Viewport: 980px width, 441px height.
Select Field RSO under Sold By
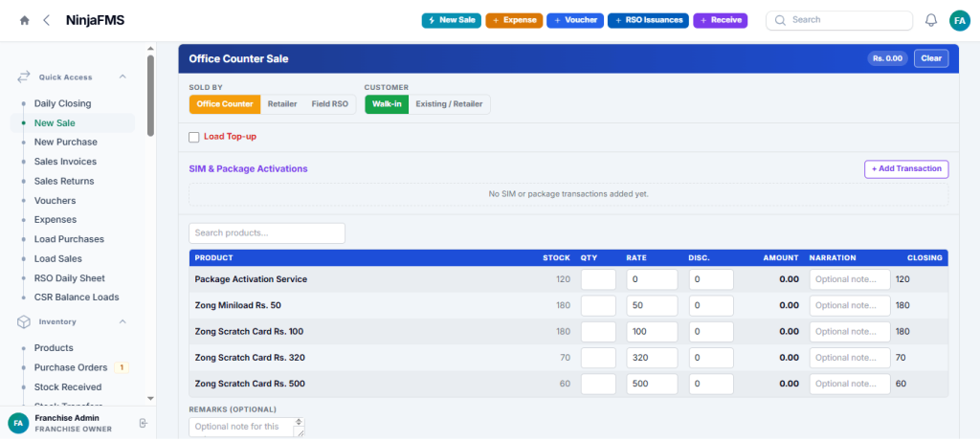coord(330,104)
